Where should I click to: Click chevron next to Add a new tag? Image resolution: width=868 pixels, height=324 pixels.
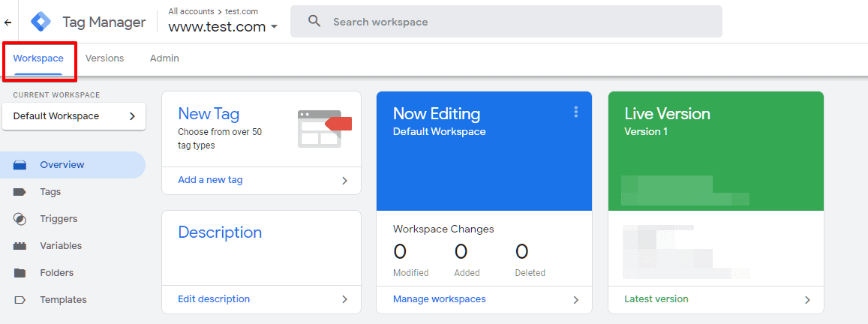pos(345,181)
